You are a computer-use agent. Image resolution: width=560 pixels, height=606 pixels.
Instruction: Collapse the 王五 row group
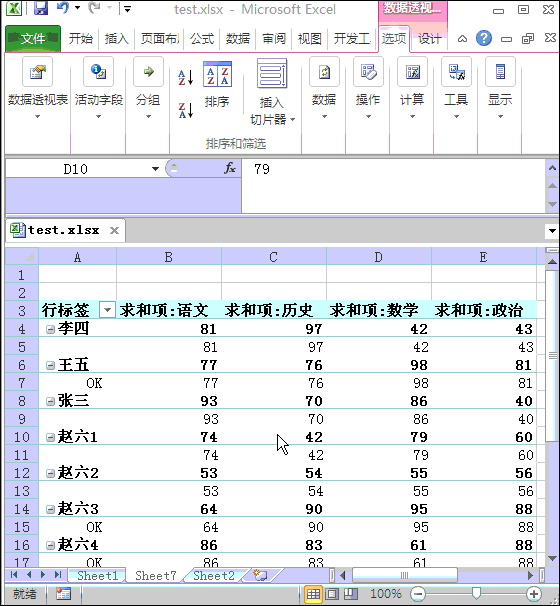click(x=50, y=365)
